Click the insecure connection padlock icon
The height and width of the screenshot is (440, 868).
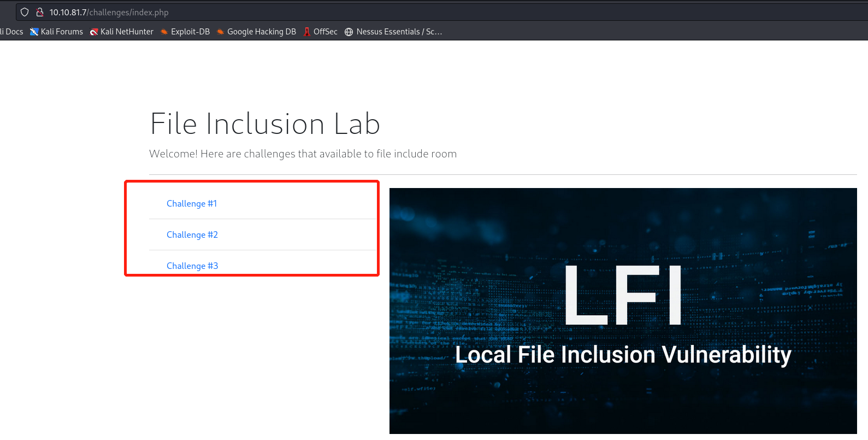tap(39, 12)
